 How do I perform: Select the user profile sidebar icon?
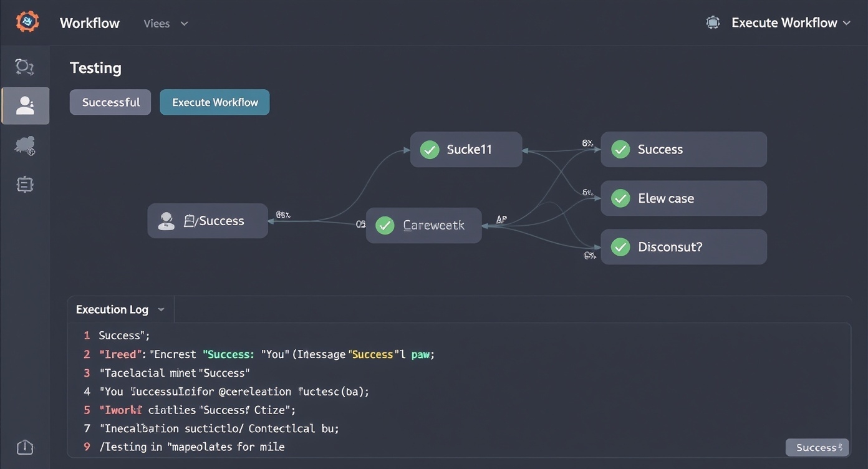click(x=26, y=105)
